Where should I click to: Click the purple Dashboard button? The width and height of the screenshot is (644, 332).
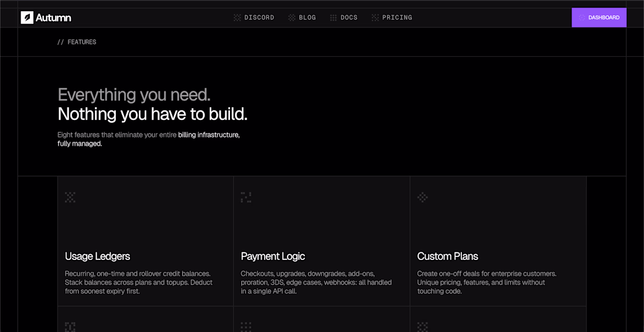pos(599,18)
